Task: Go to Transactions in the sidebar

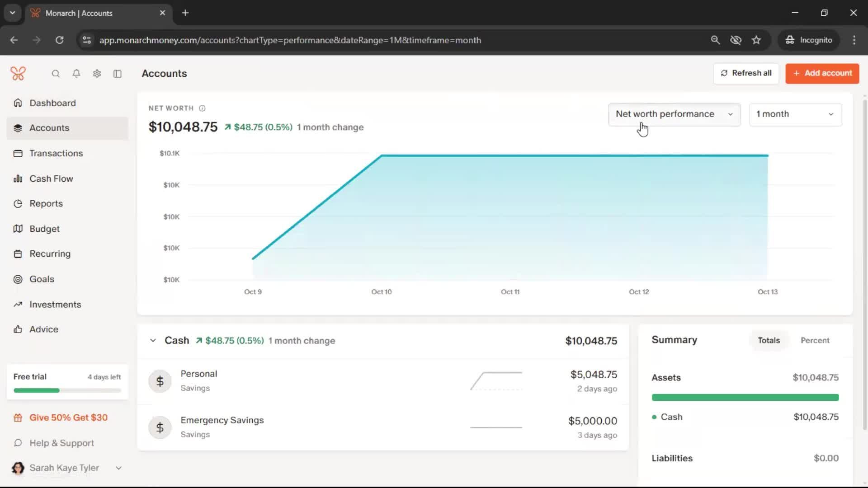Action: pyautogui.click(x=56, y=153)
